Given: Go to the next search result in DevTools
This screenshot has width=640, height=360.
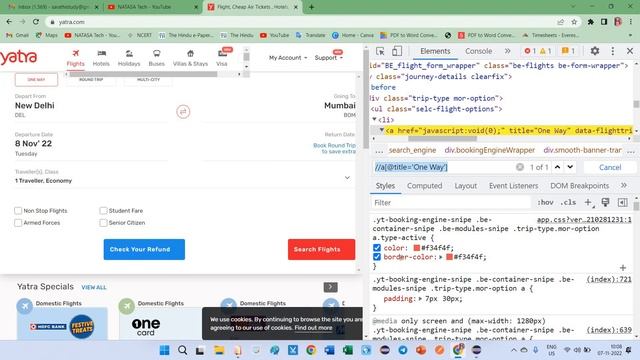Looking at the screenshot, I should (x=570, y=167).
